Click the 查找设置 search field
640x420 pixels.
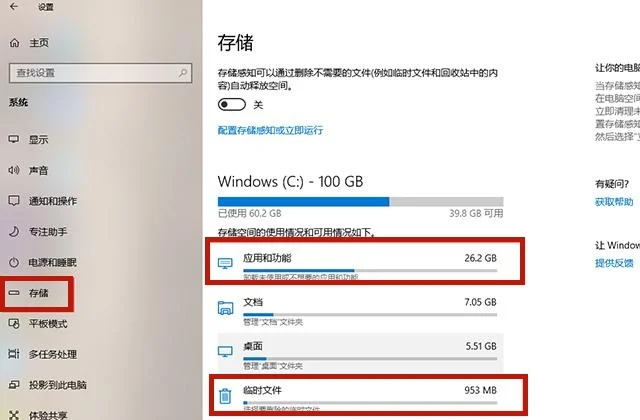[x=100, y=73]
